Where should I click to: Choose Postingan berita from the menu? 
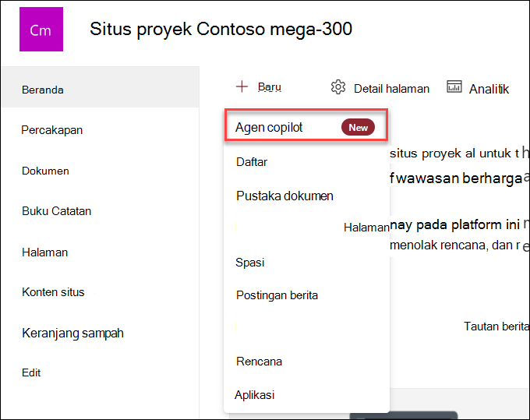[x=277, y=295]
